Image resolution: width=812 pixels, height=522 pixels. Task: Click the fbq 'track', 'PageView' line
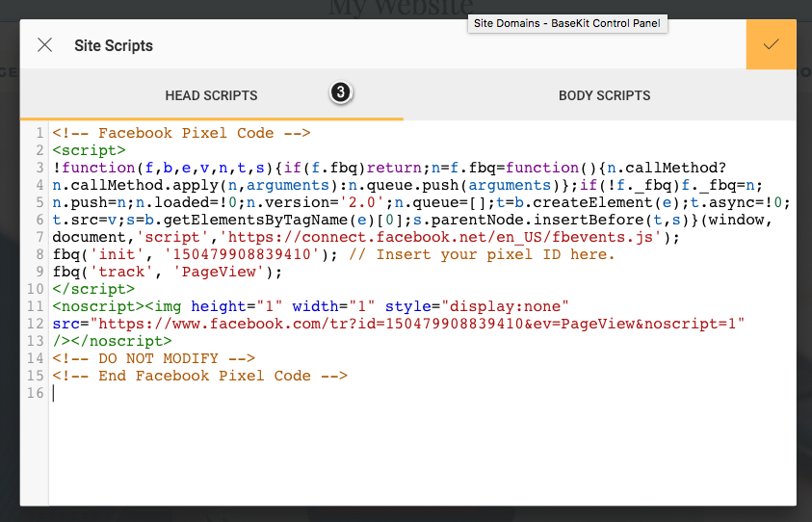click(168, 272)
